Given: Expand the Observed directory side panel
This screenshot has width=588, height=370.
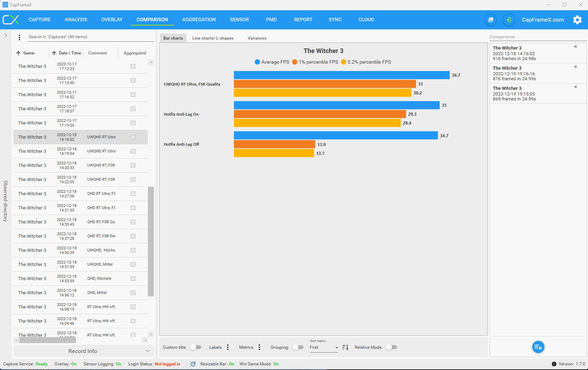Looking at the screenshot, I should point(6,35).
